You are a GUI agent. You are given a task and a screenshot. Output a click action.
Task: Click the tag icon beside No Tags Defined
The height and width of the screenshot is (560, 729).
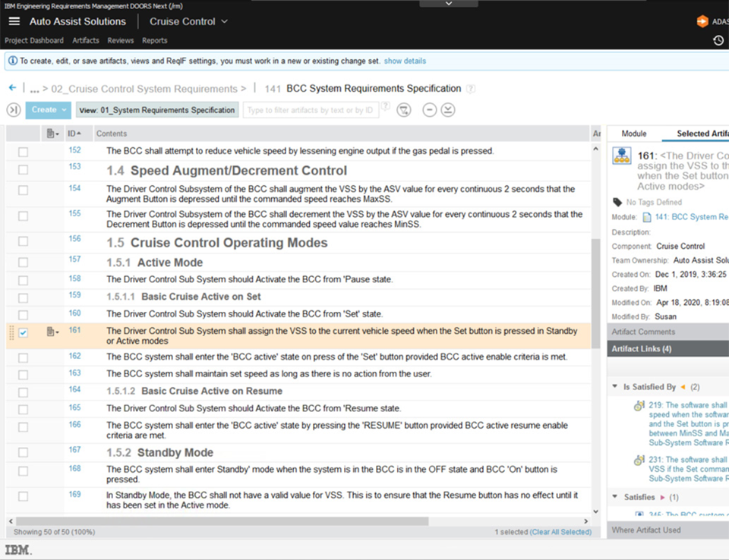617,202
